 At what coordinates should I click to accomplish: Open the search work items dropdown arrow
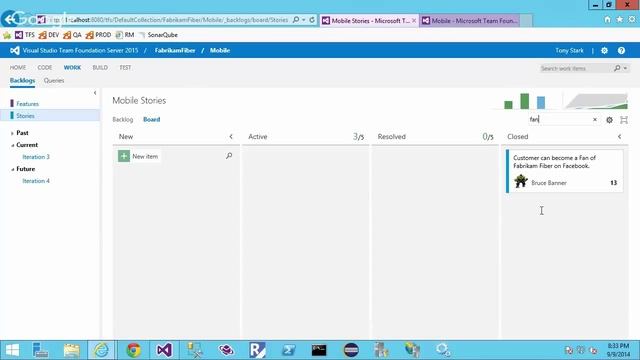pyautogui.click(x=625, y=68)
